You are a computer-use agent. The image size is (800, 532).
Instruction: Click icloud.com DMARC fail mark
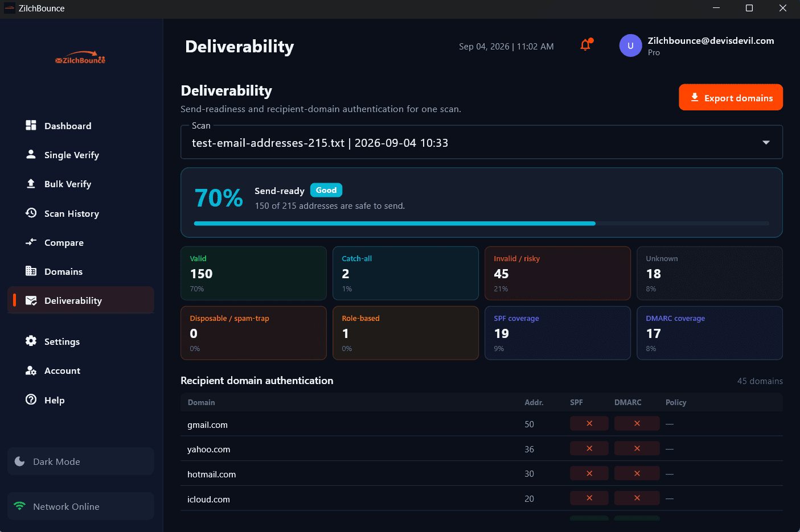637,498
